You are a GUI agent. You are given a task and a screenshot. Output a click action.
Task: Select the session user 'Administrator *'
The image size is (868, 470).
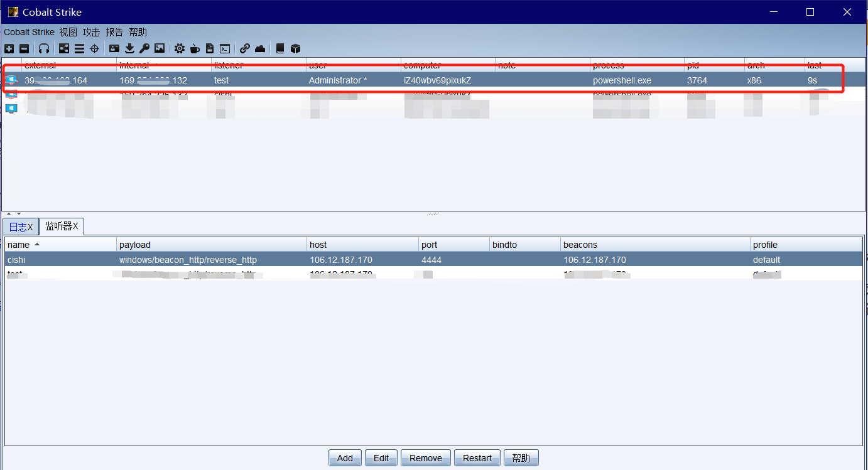338,80
